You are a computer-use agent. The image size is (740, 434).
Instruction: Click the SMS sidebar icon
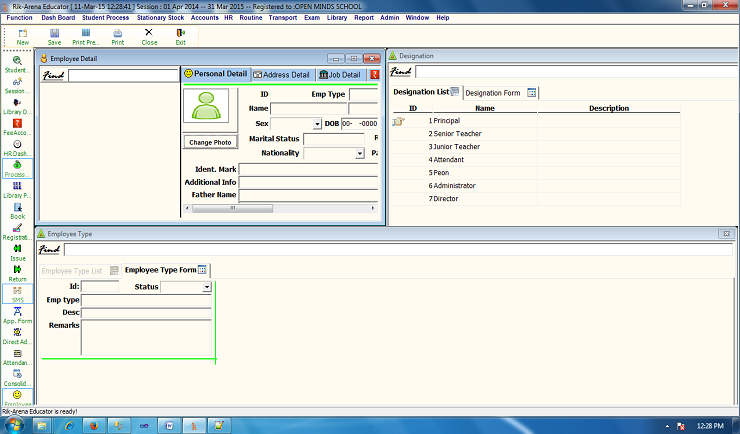coord(17,295)
